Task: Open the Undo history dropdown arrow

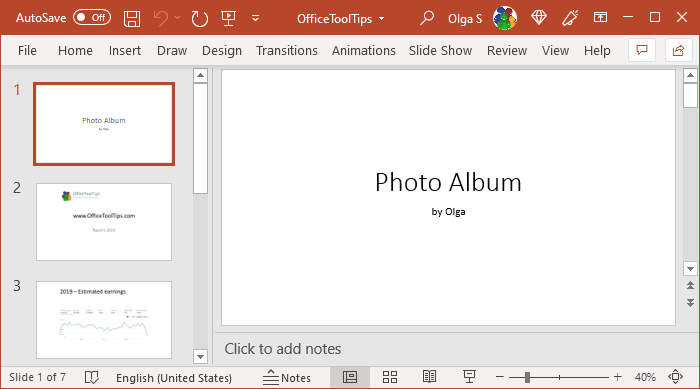Action: click(x=177, y=18)
